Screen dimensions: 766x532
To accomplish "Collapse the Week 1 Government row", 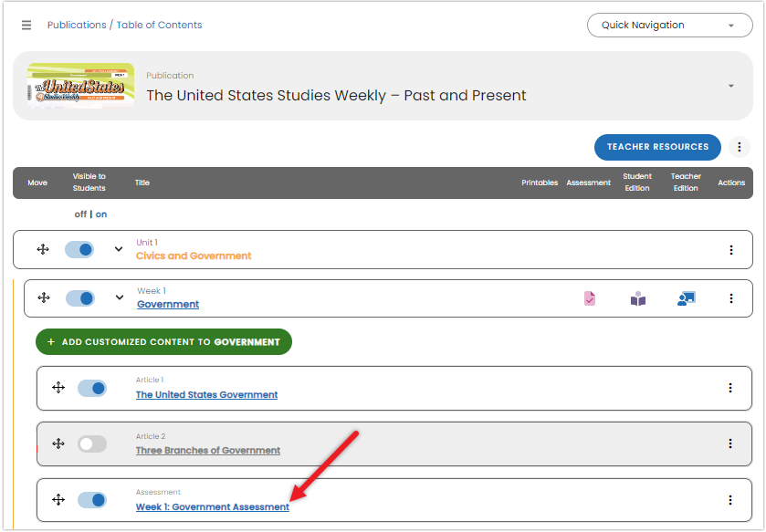I will pyautogui.click(x=118, y=297).
